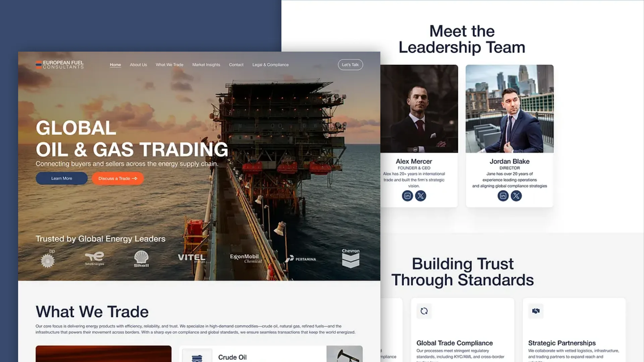Click the Strategic Partnerships handshake icon

(x=536, y=311)
